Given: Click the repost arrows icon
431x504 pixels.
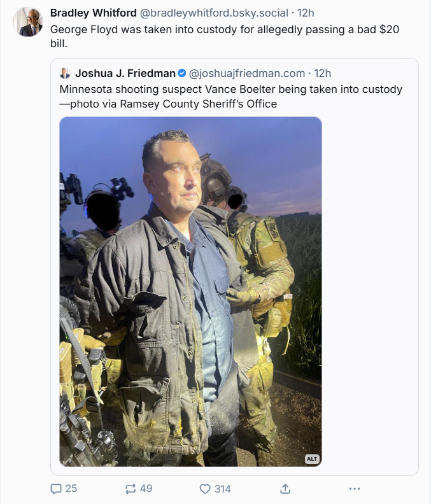Looking at the screenshot, I should tap(131, 489).
